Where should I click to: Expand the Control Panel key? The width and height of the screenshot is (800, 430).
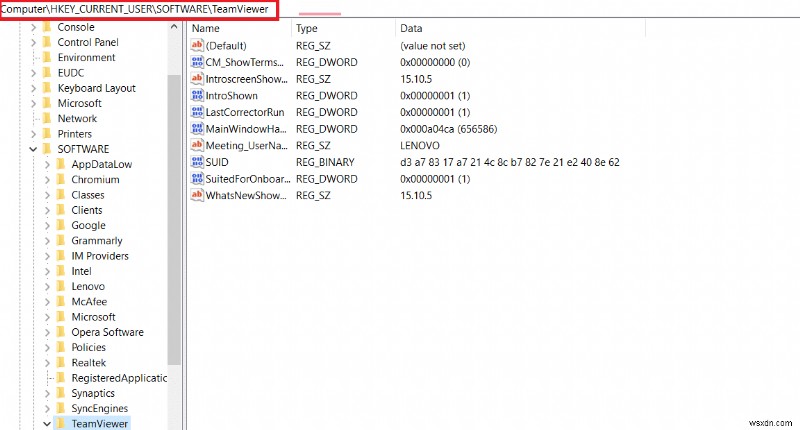(x=34, y=42)
